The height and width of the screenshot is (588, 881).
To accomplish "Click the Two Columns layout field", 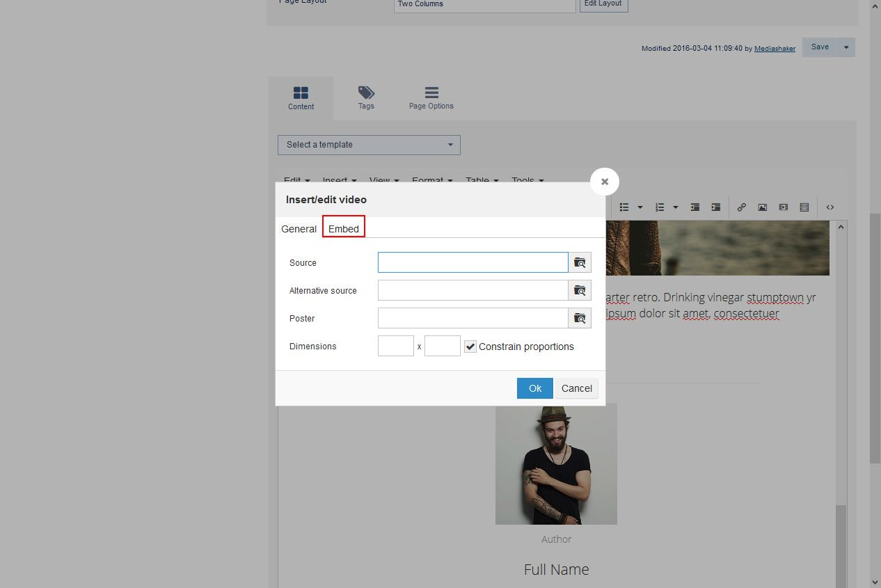I will (x=485, y=4).
